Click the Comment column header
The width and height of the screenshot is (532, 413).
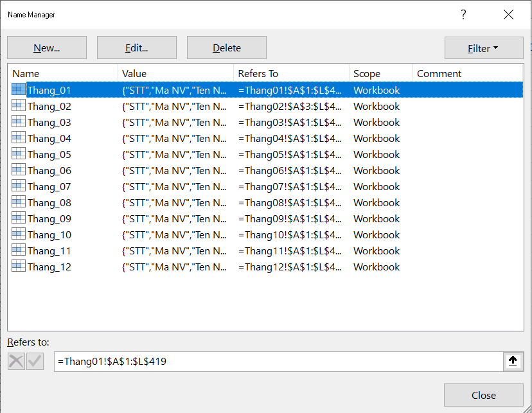(x=468, y=73)
